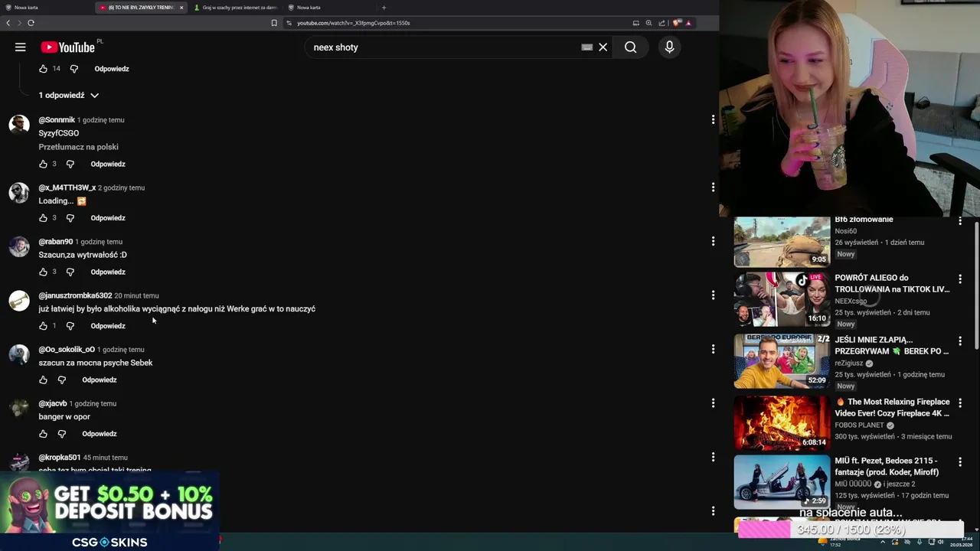Open browser zoom control in address bar
This screenshot has width=980, height=551.
(648, 23)
